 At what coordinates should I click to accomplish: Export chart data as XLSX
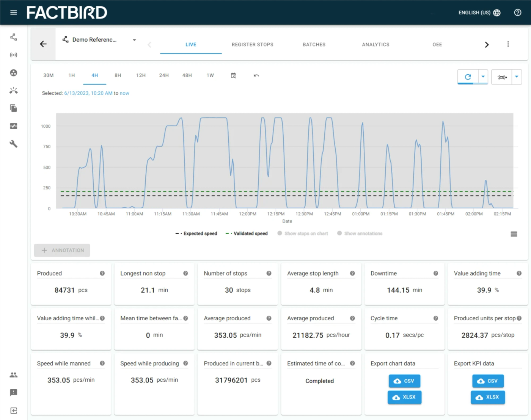coord(404,397)
